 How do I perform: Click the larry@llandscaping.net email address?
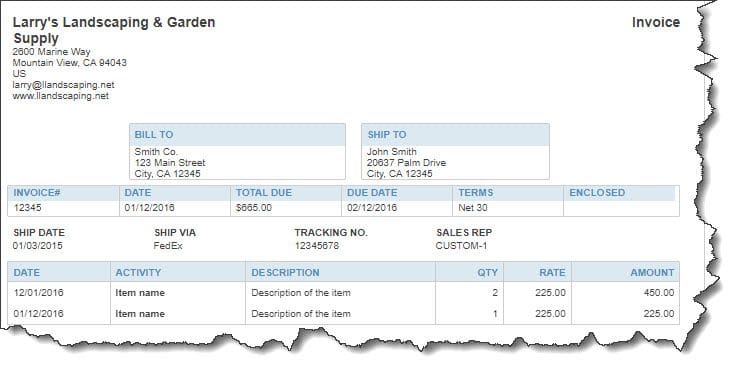pyautogui.click(x=64, y=85)
